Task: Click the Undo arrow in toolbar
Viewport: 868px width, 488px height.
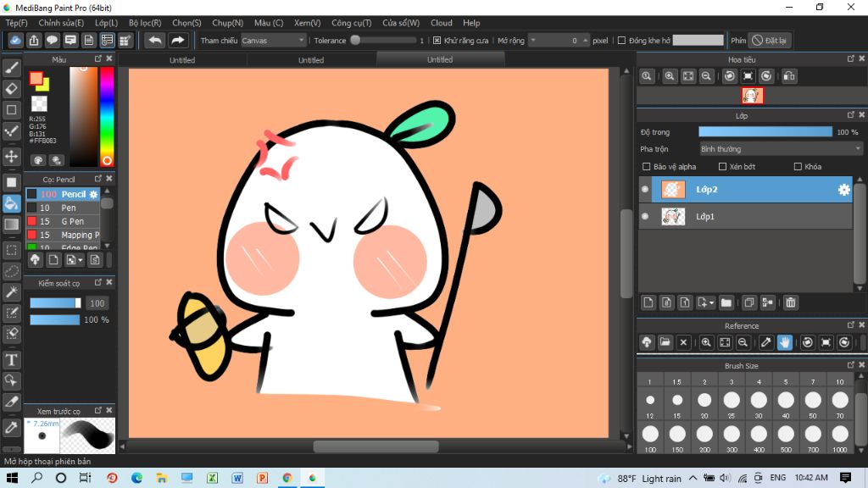Action: pos(154,40)
